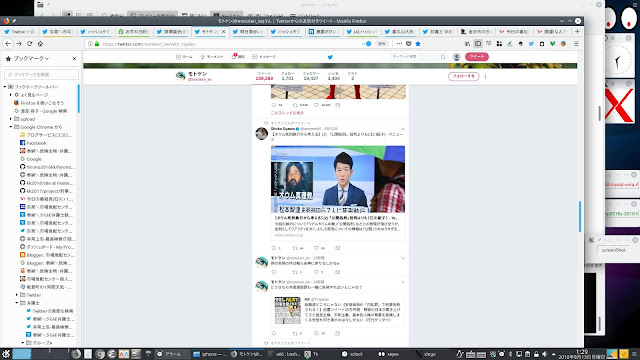
Task: Toggle the sidebar view toolbar icon
Action: point(478,44)
